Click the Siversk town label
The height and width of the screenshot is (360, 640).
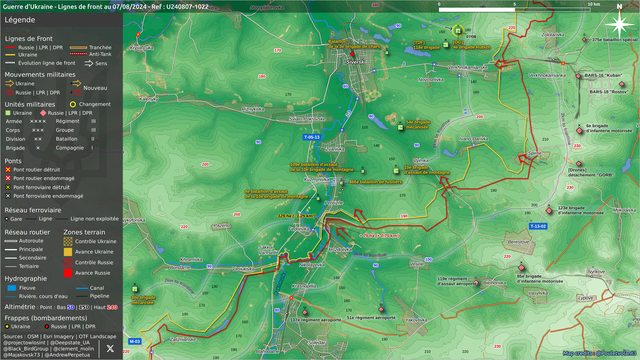354,62
